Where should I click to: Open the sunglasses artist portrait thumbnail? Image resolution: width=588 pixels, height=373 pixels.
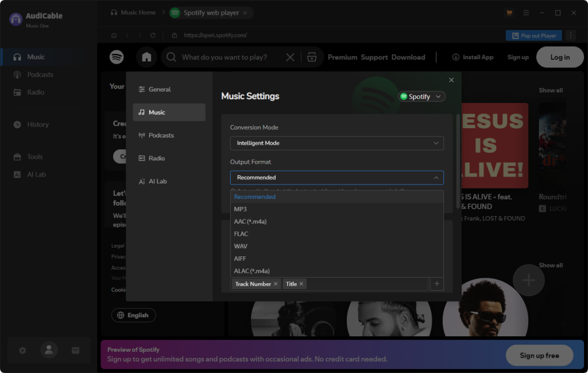coord(485,307)
